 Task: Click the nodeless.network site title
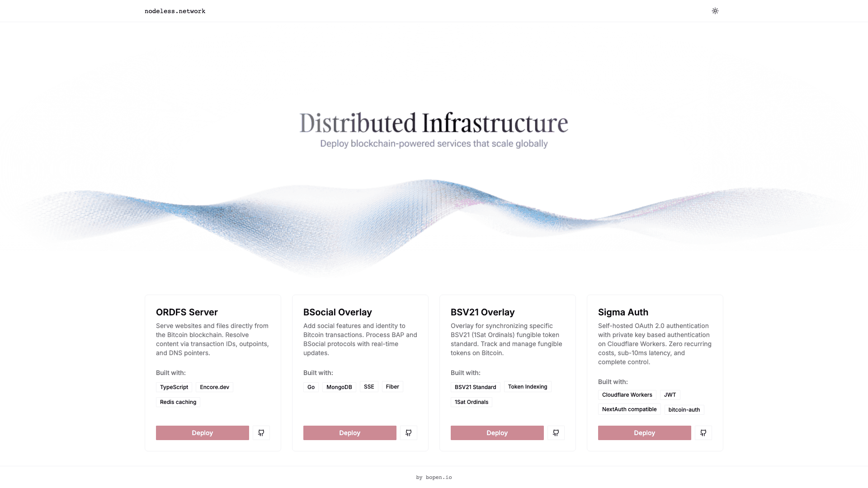tap(175, 11)
